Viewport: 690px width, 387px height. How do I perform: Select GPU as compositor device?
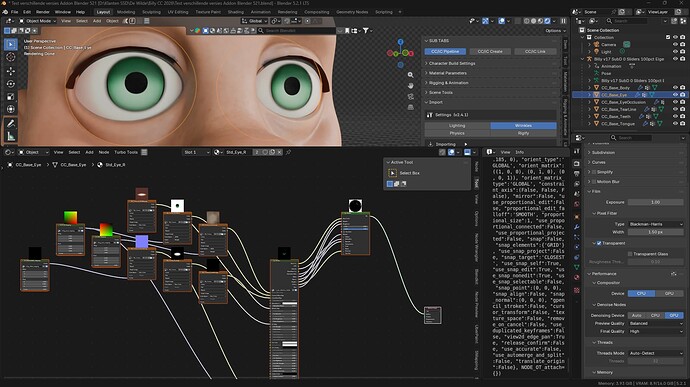(669, 293)
